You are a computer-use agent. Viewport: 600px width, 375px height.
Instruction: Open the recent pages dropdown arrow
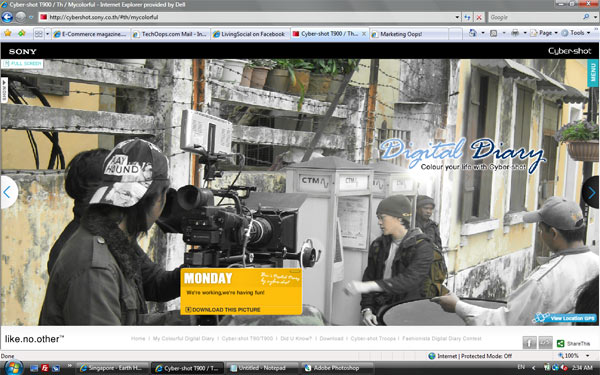31,17
